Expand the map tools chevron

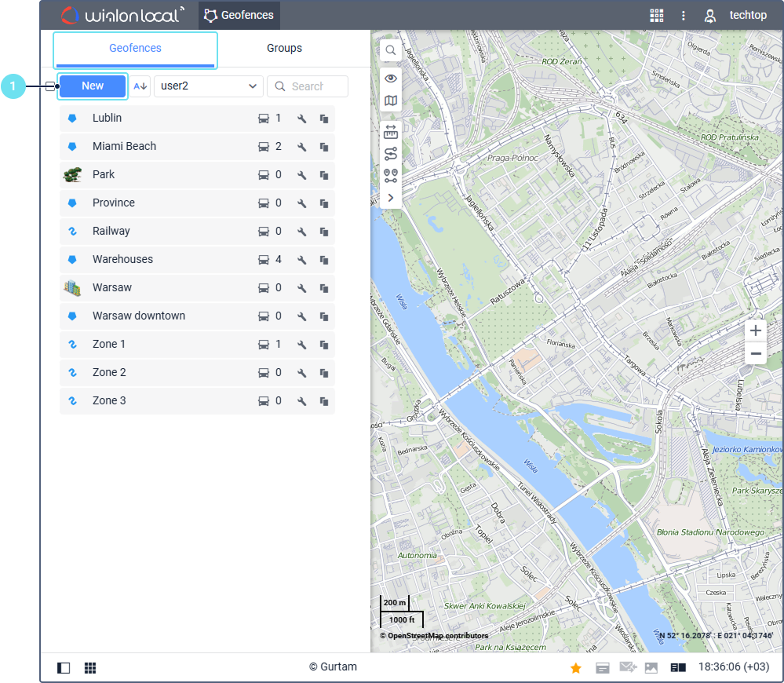pyautogui.click(x=391, y=198)
